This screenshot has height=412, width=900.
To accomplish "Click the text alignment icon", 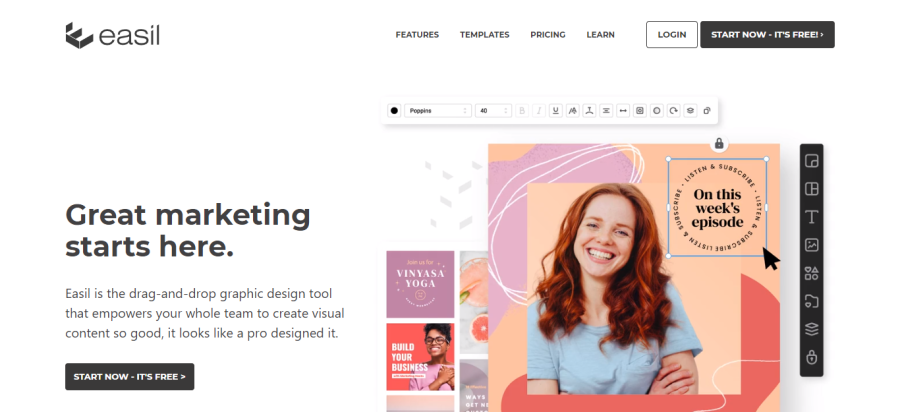I will tap(606, 111).
